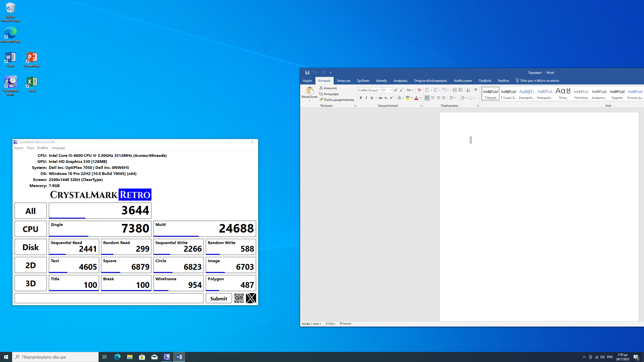
Task: Run the All benchmark in CrystalMark Retro
Action: tap(31, 211)
